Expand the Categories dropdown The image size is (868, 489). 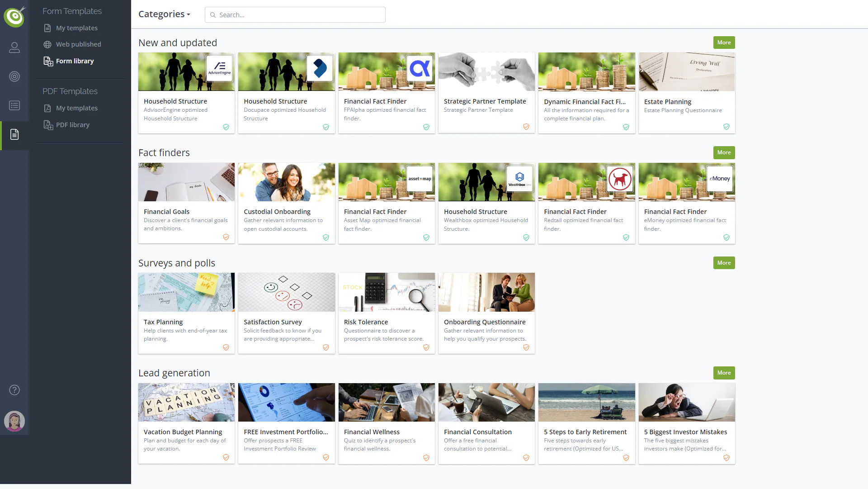coord(164,14)
